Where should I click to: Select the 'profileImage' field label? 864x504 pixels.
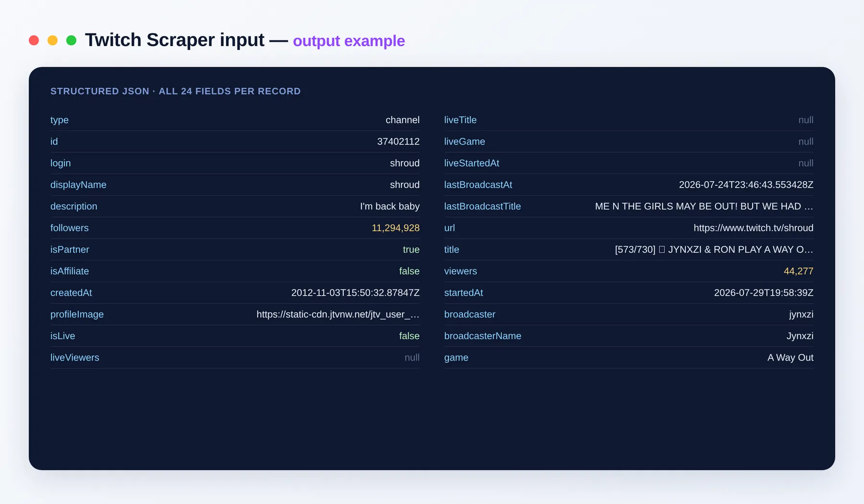coord(77,314)
